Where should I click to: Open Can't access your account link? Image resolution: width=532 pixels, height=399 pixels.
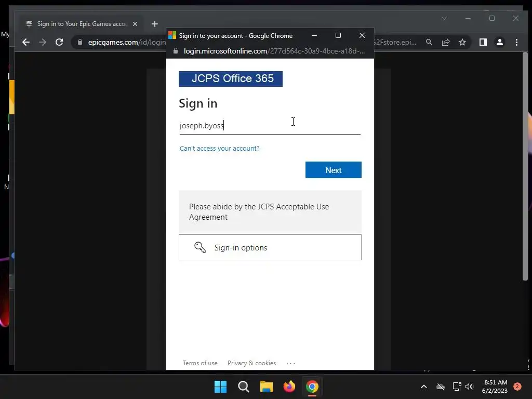220,148
